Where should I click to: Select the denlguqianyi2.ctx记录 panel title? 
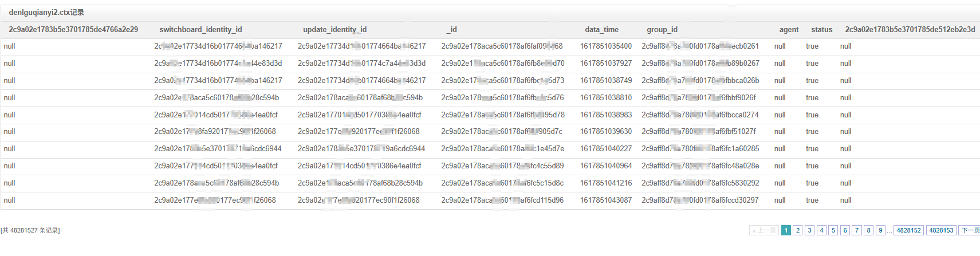click(x=46, y=13)
